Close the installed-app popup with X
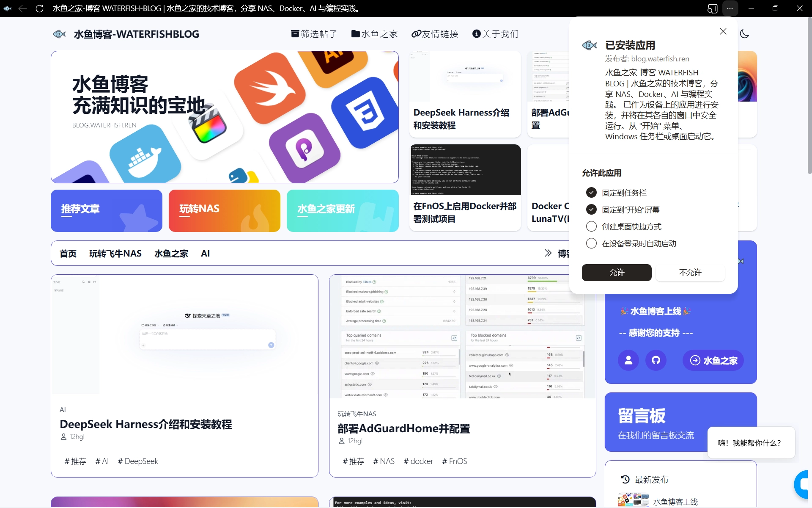The width and height of the screenshot is (812, 508). (x=723, y=31)
